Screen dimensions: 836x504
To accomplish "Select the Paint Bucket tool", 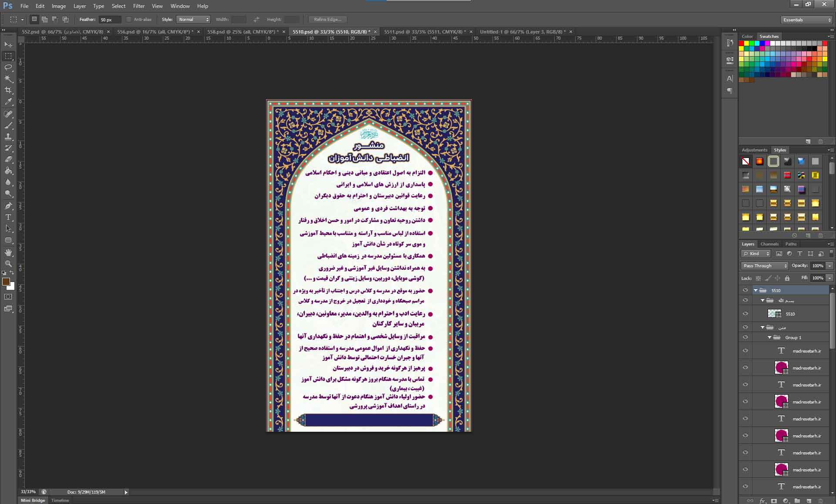I will 8,171.
